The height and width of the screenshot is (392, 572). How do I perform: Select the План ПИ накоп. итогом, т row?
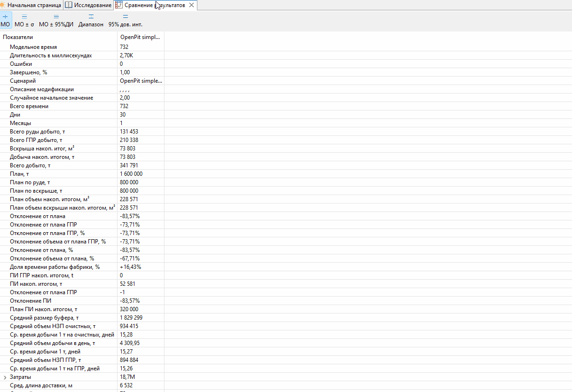tap(82, 309)
